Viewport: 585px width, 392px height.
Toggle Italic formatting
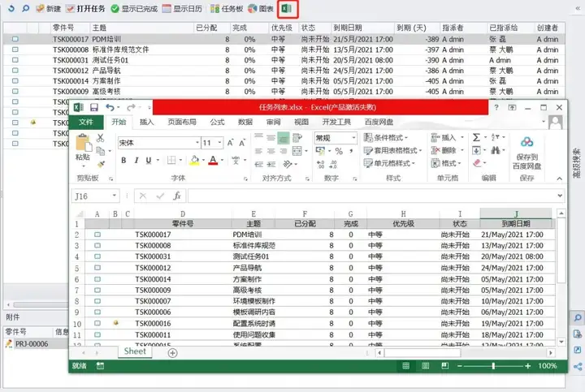coord(136,160)
